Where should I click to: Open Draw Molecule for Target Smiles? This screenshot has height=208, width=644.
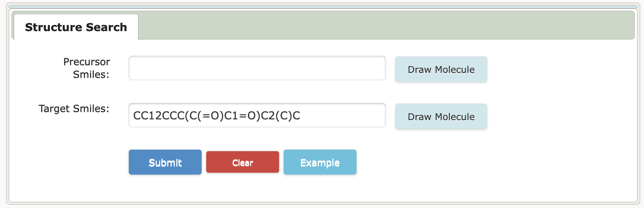point(441,117)
